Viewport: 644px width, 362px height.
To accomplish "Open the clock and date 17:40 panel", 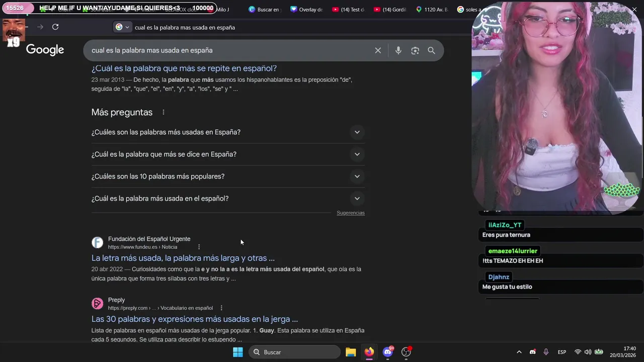I will [x=623, y=352].
